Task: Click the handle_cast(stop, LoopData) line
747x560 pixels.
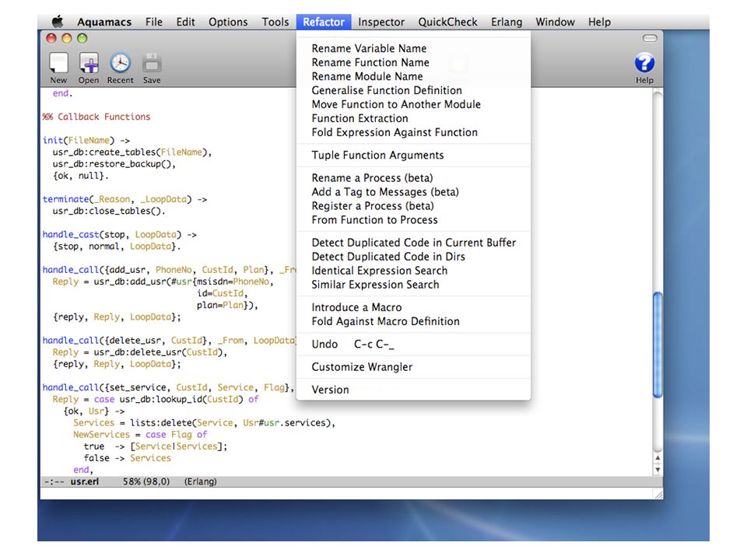Action: (x=120, y=234)
